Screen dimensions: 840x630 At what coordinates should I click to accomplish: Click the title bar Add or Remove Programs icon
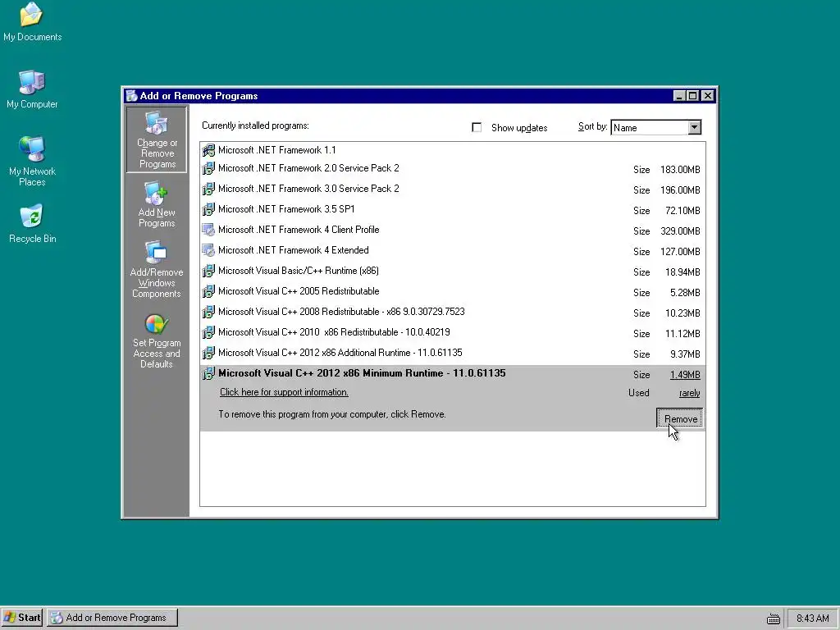pos(131,96)
